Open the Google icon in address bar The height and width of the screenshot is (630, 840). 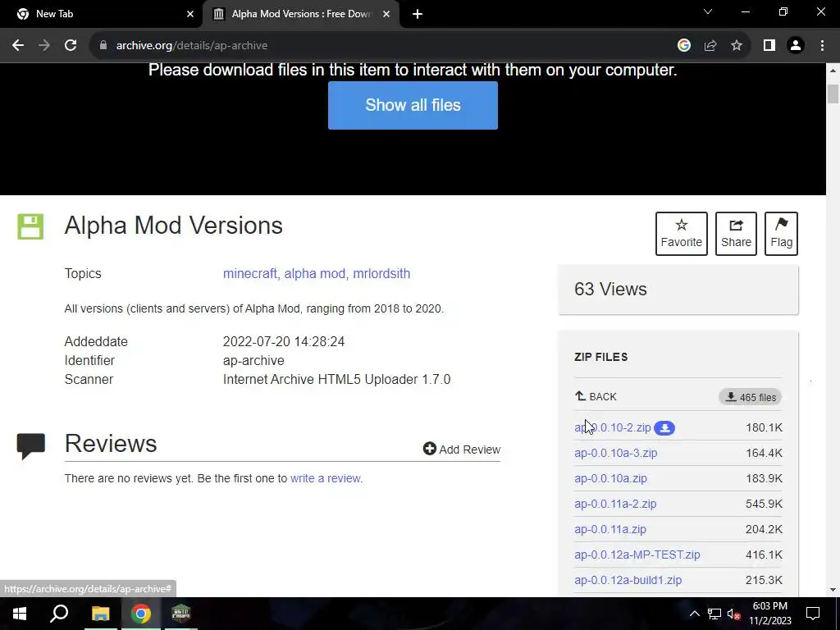click(683, 46)
